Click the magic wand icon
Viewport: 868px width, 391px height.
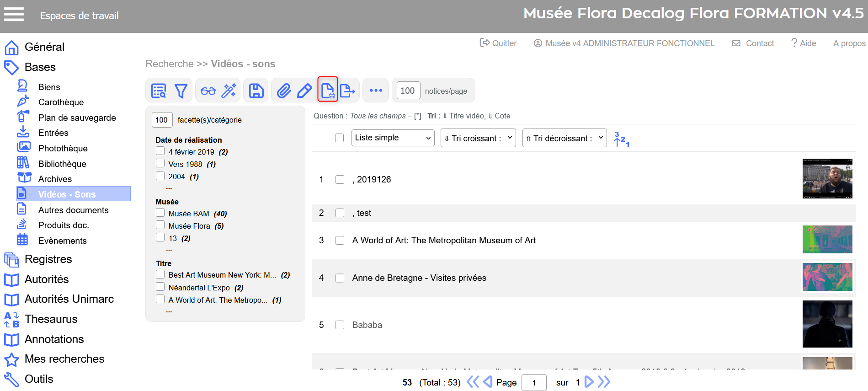229,91
